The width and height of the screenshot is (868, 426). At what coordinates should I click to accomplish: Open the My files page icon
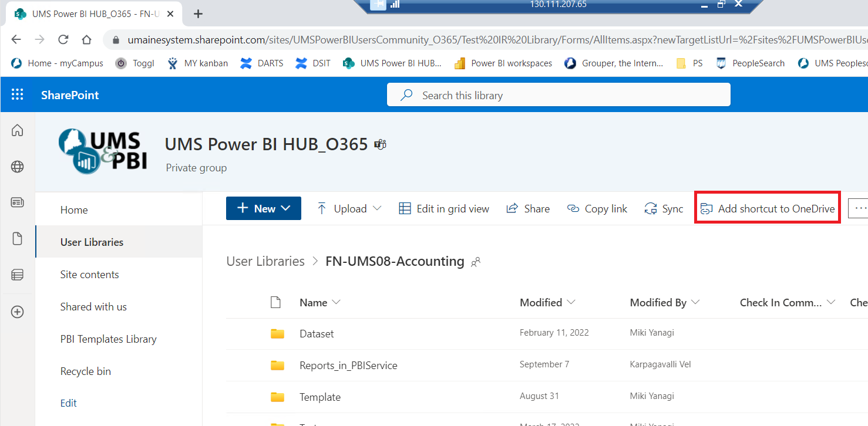18,239
